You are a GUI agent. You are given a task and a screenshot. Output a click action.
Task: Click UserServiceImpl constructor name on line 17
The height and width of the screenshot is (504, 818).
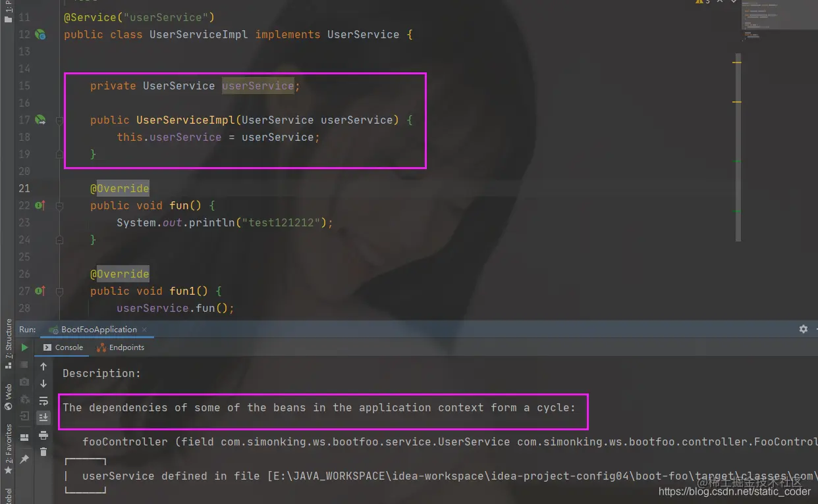(x=185, y=120)
